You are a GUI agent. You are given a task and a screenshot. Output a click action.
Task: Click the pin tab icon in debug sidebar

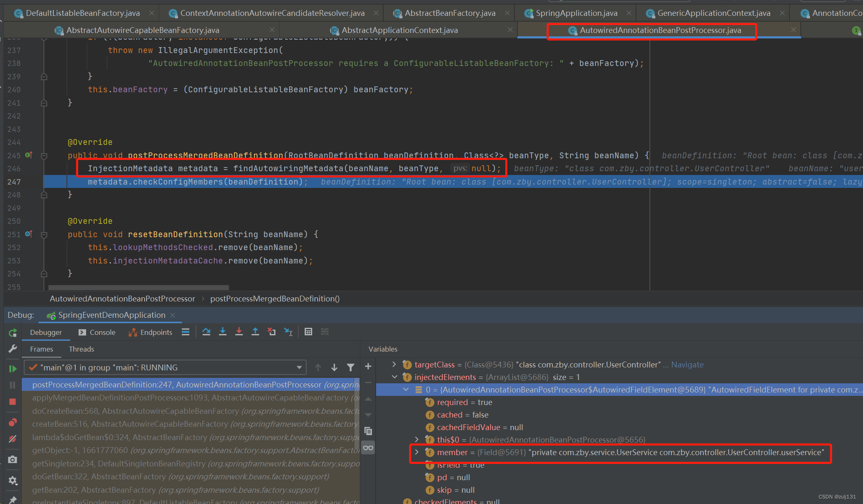[x=13, y=499]
